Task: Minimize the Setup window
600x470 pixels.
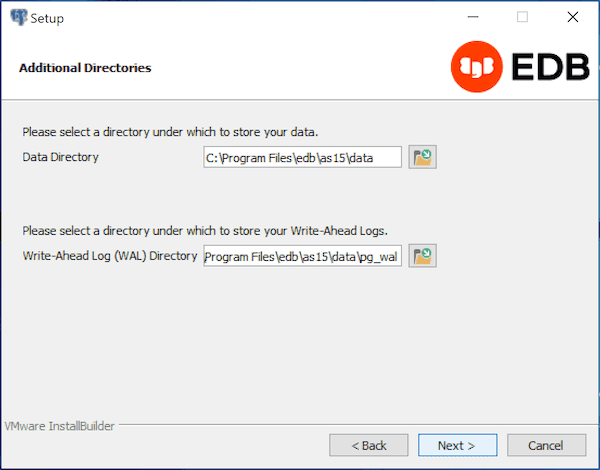Action: pos(473,17)
